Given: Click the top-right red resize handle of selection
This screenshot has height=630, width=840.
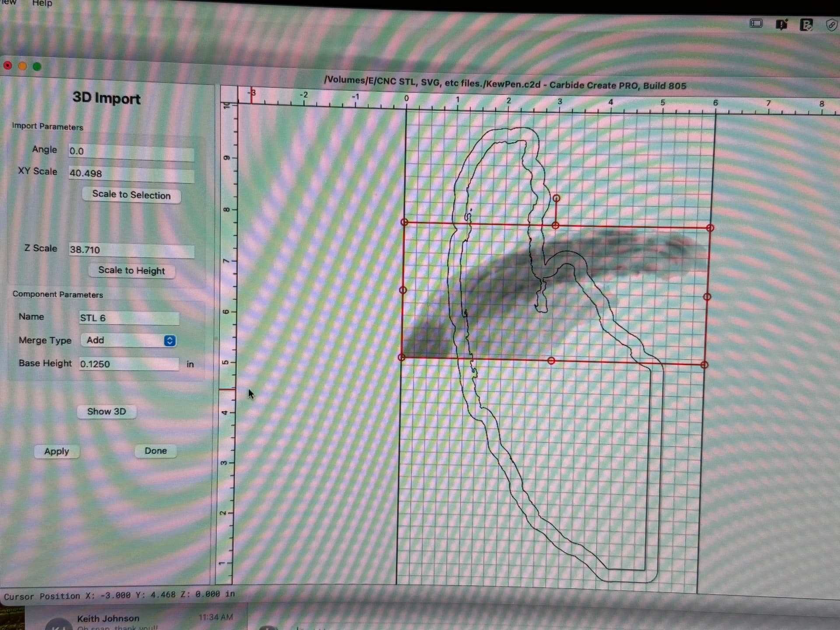Looking at the screenshot, I should coord(710,228).
